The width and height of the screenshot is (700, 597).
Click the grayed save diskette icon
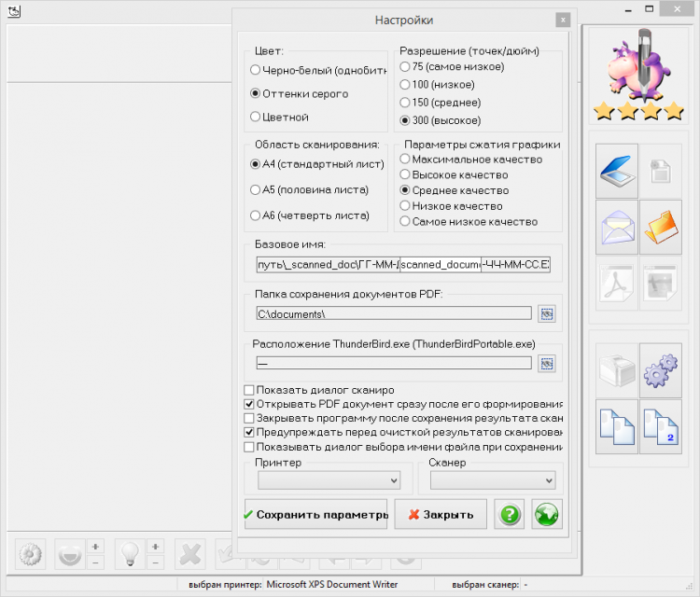pyautogui.click(x=660, y=171)
